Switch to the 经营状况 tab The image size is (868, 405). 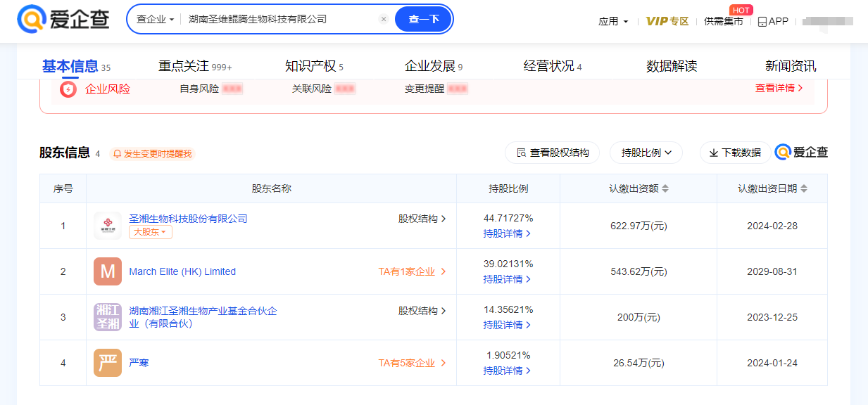pos(553,66)
